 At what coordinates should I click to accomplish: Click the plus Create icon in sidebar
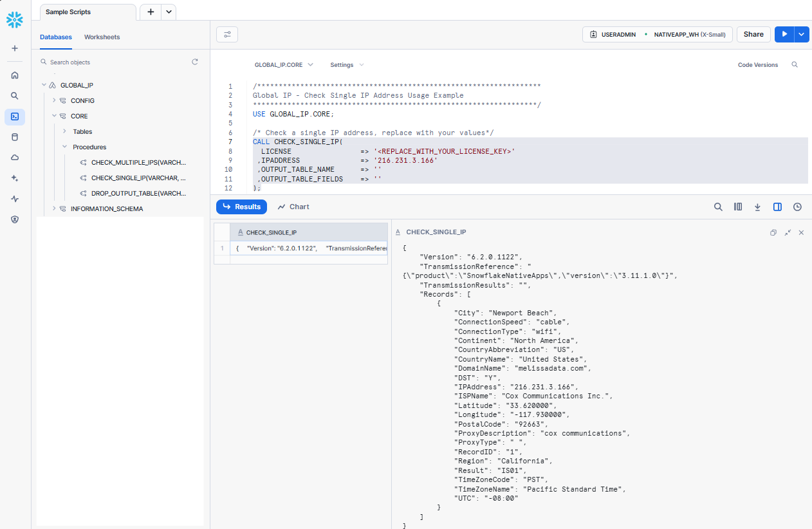(x=15, y=48)
